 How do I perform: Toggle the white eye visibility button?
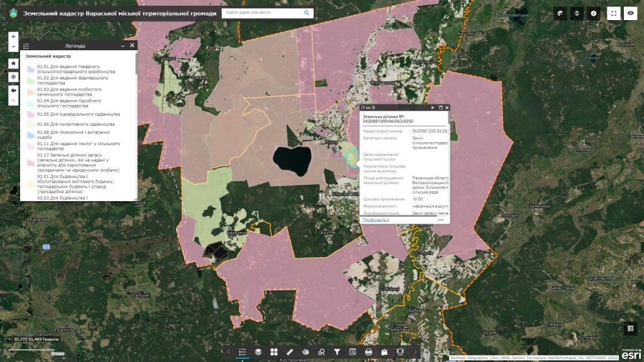pos(630,14)
